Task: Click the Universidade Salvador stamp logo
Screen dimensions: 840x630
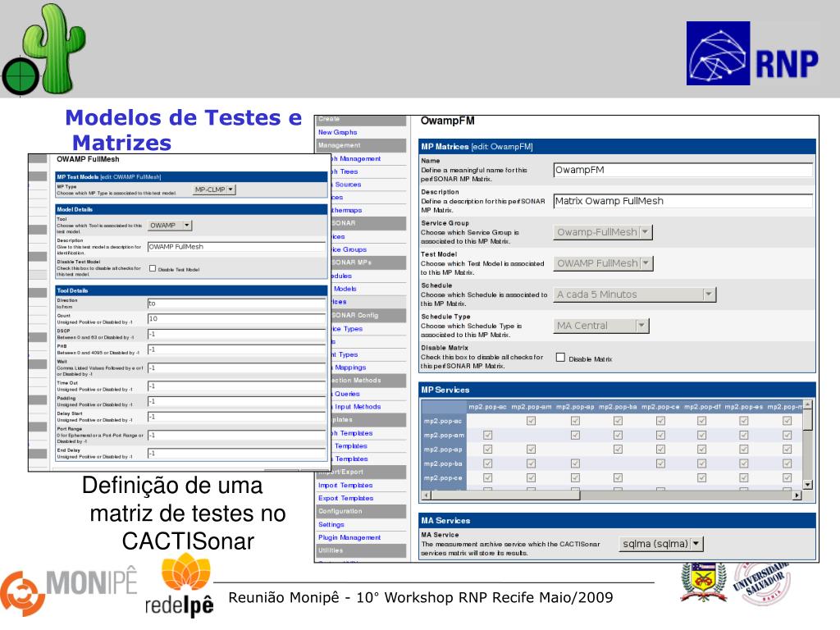Action: (761, 583)
